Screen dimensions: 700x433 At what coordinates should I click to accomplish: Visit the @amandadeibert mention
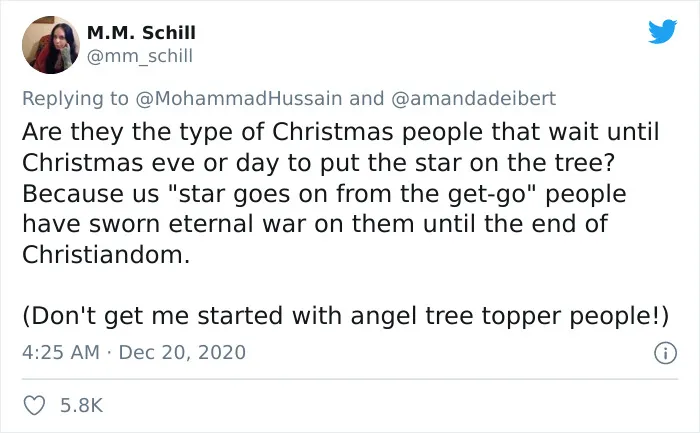[474, 98]
